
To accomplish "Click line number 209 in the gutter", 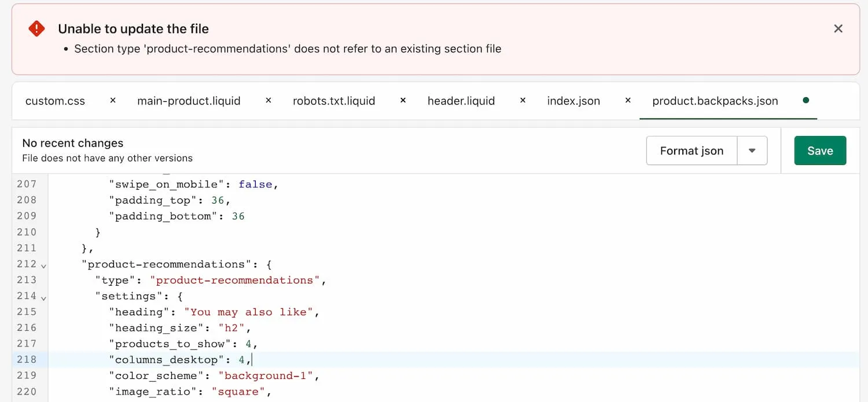I will pyautogui.click(x=27, y=216).
